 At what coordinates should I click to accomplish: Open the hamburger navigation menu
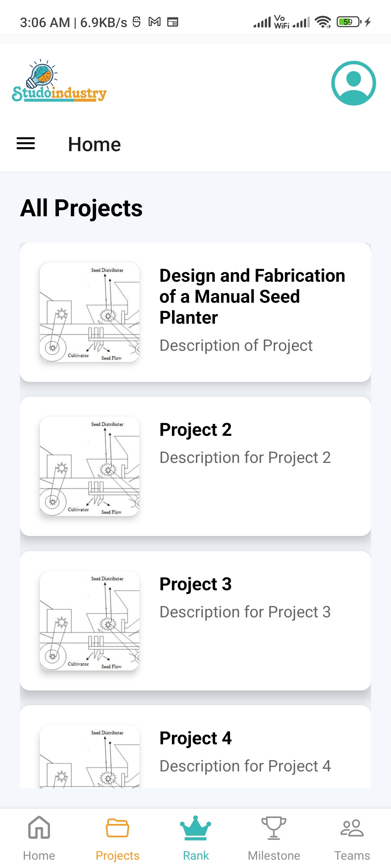pos(26,144)
